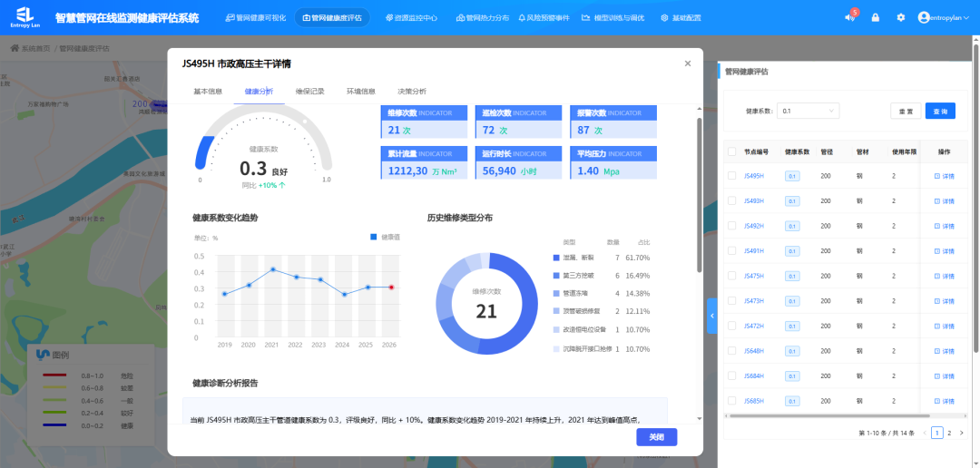This screenshot has width=980, height=468.
Task: Click the Entropy Lan logo
Action: click(x=24, y=17)
